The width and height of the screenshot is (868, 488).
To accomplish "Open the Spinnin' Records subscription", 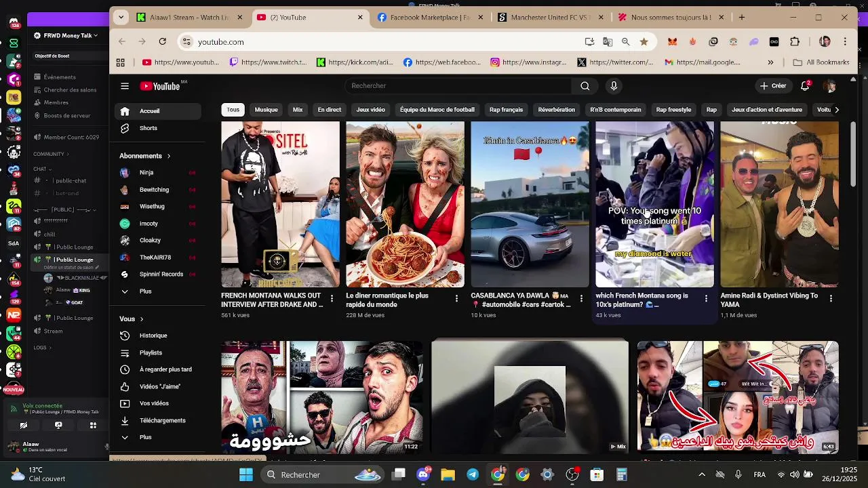I will click(161, 274).
